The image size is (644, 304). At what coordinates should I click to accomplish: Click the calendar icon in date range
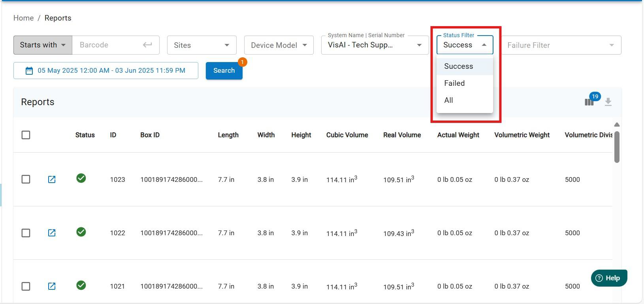click(x=29, y=71)
